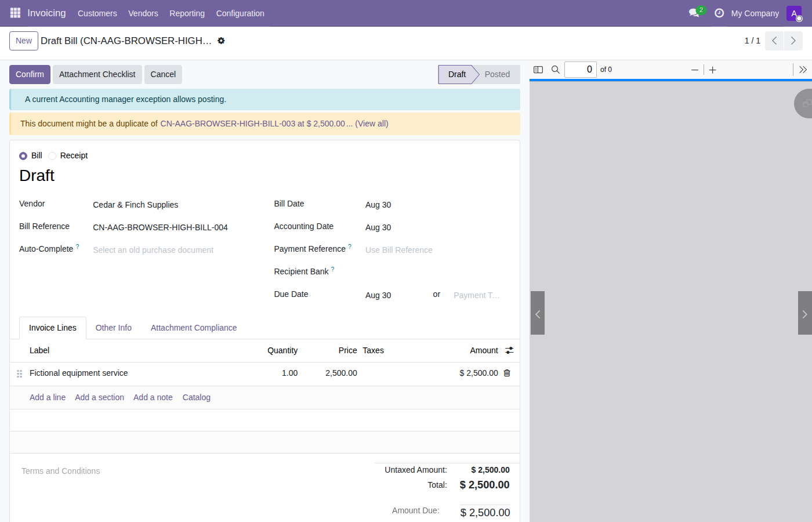812x522 pixels.
Task: Open the Configuration menu
Action: pyautogui.click(x=240, y=13)
